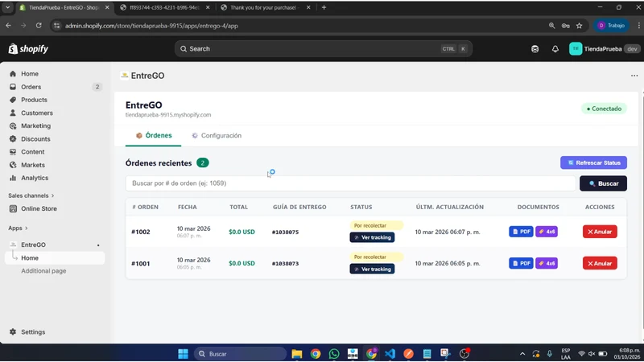The image size is (644, 362).
Task: Open Online Store sales channel
Action: coord(39,209)
